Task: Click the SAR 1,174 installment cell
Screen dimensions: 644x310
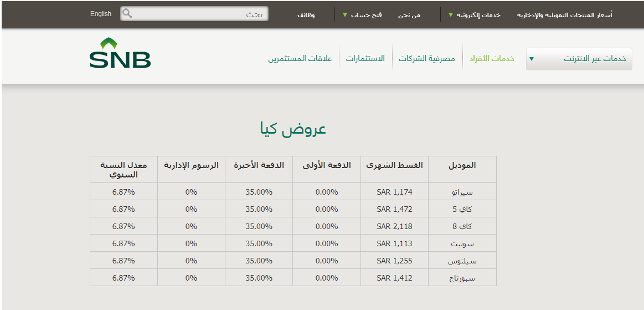Action: point(394,192)
